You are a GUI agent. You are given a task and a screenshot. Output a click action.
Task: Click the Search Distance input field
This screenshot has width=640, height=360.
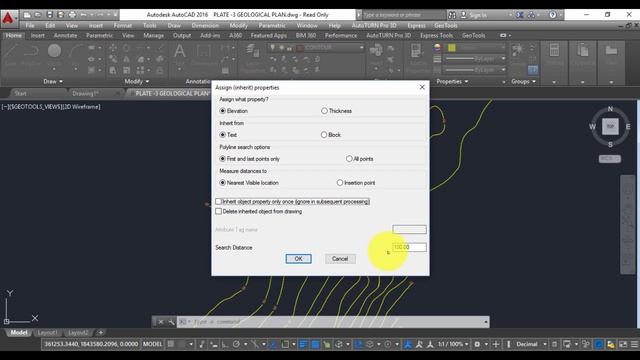409,247
